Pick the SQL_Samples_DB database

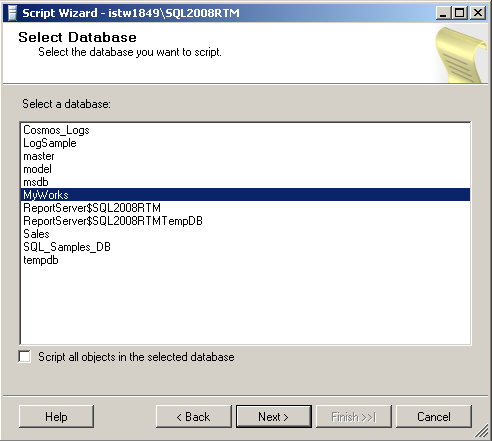245,247
